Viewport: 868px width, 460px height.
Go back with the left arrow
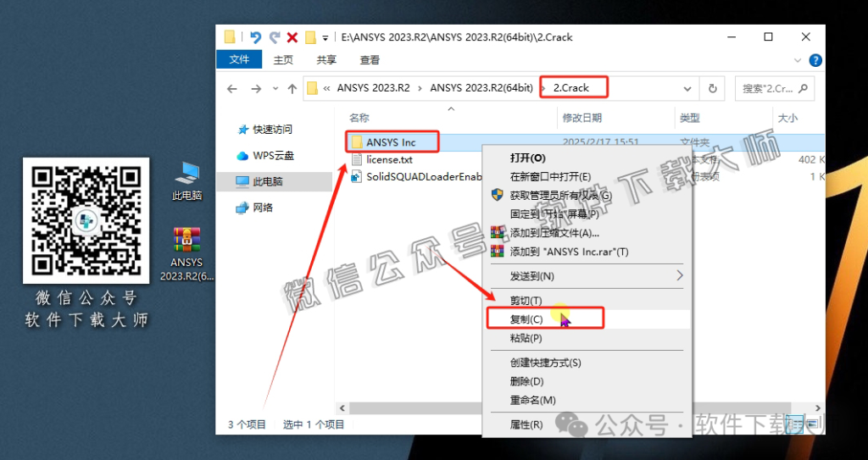point(232,89)
